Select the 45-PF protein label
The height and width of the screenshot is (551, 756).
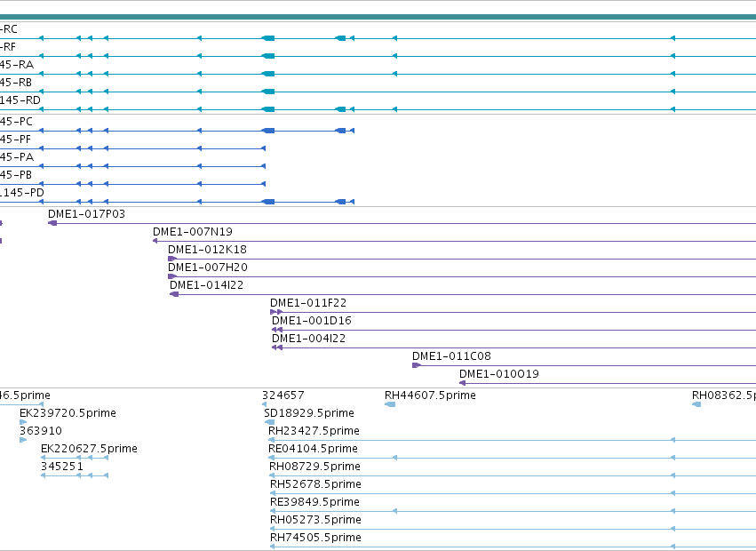pyautogui.click(x=15, y=140)
